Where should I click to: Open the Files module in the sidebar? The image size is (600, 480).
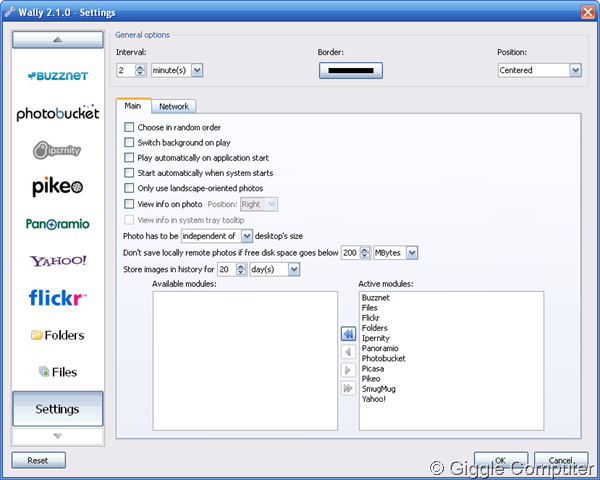coord(58,372)
